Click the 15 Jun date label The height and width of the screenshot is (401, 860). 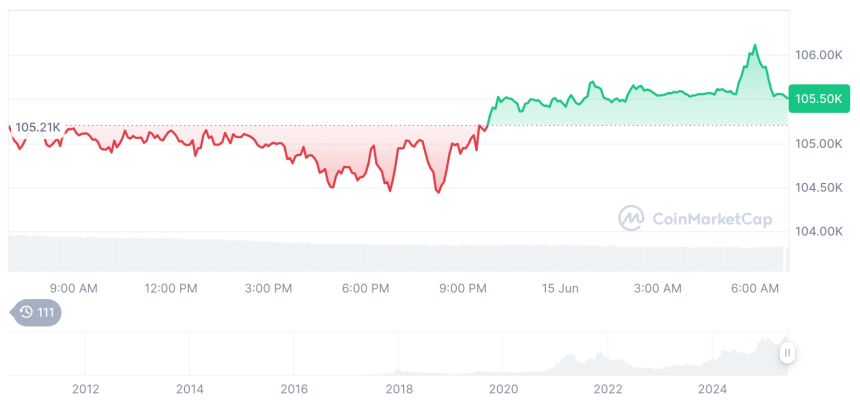point(561,288)
